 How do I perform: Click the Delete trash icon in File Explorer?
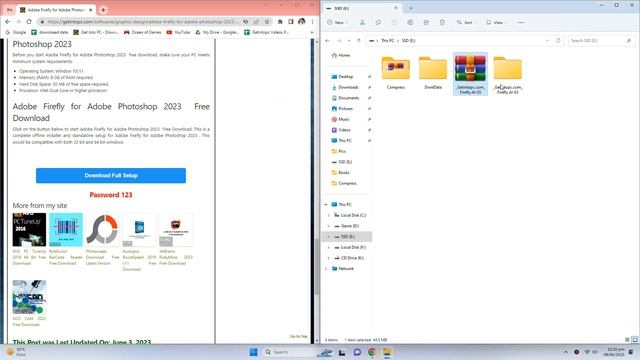point(442,22)
